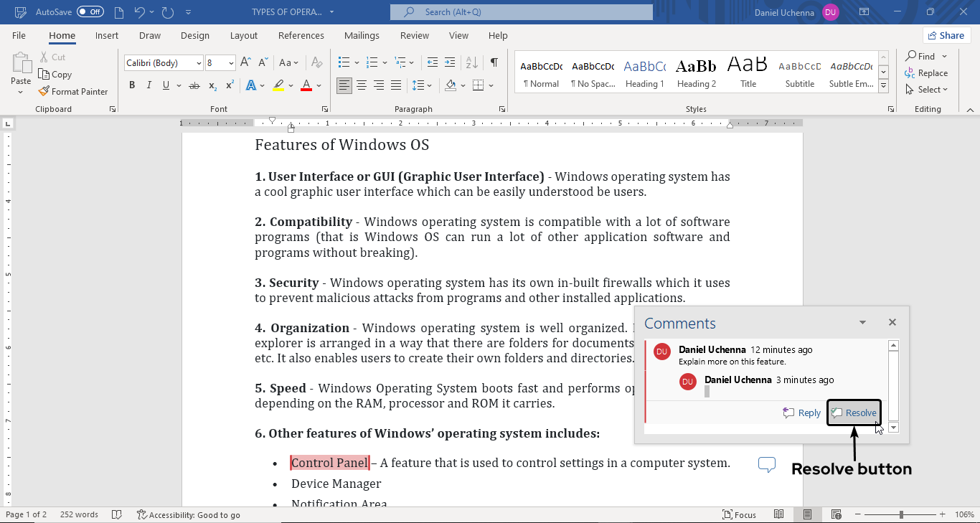Click the Search box in the title bar
980x523 pixels.
tap(522, 12)
